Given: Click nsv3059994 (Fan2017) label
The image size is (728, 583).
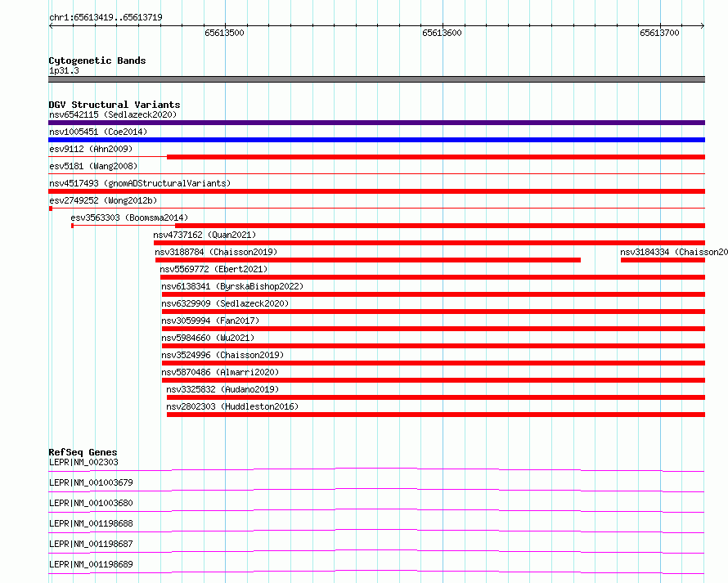Looking at the screenshot, I should coord(210,321).
